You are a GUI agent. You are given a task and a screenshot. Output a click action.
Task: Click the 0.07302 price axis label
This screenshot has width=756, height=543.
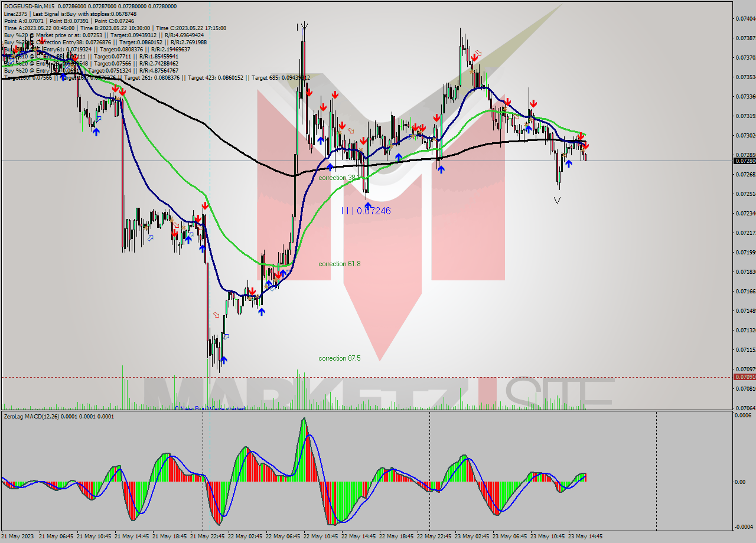click(x=745, y=135)
